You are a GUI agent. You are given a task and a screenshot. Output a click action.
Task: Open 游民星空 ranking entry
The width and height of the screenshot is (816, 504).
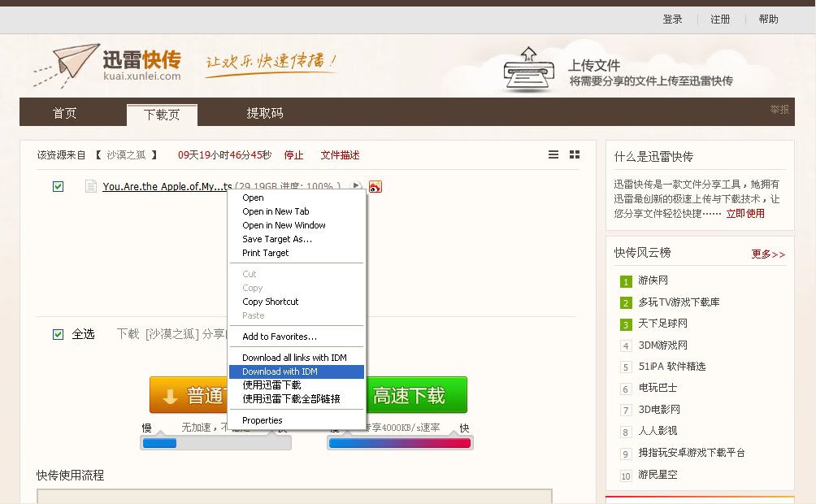coord(658,474)
